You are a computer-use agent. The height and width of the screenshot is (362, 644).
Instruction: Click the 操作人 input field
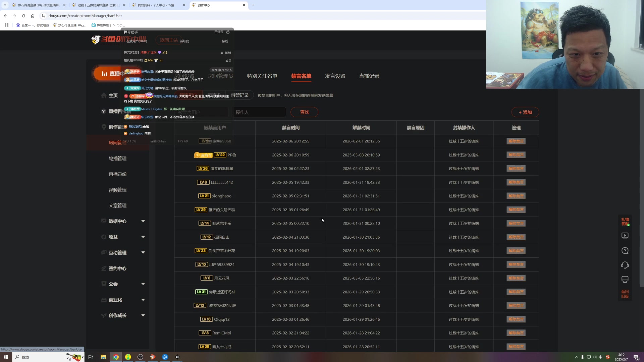click(x=259, y=112)
